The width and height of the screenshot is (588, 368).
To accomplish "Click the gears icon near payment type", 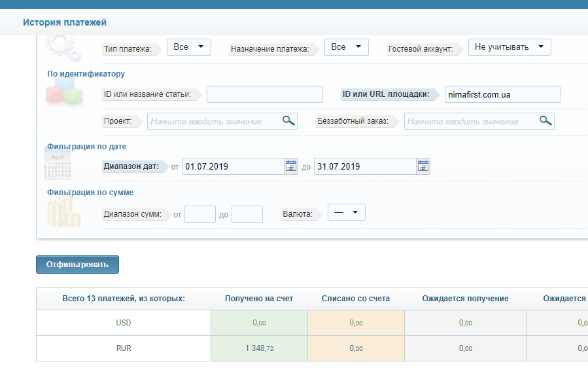I will click(64, 47).
